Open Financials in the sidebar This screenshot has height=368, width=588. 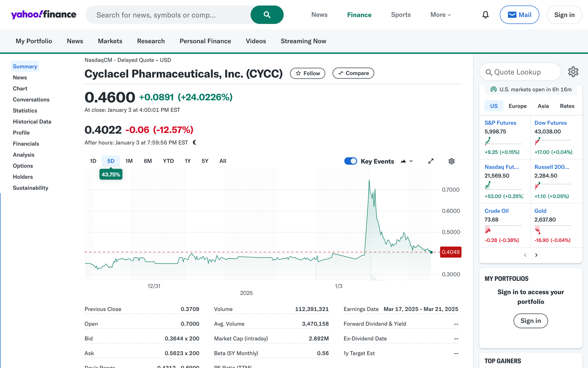click(x=26, y=144)
